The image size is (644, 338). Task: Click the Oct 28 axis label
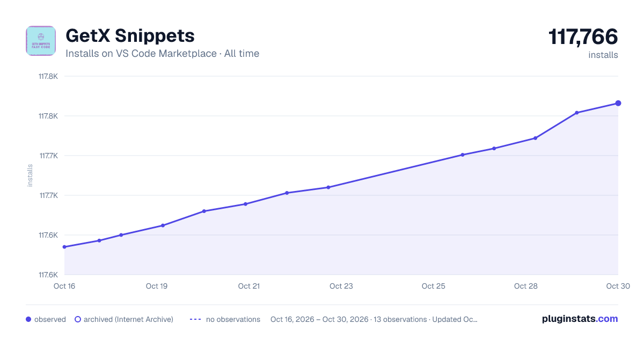click(x=526, y=286)
